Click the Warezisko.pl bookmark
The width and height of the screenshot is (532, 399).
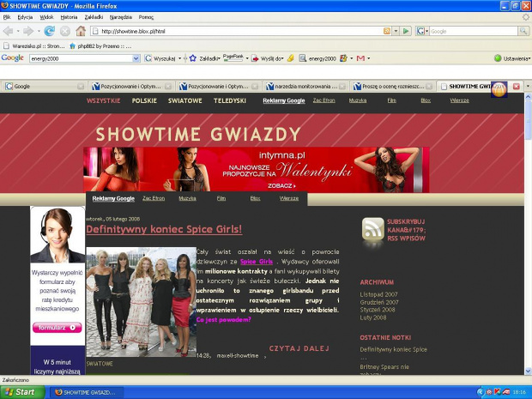click(34, 45)
